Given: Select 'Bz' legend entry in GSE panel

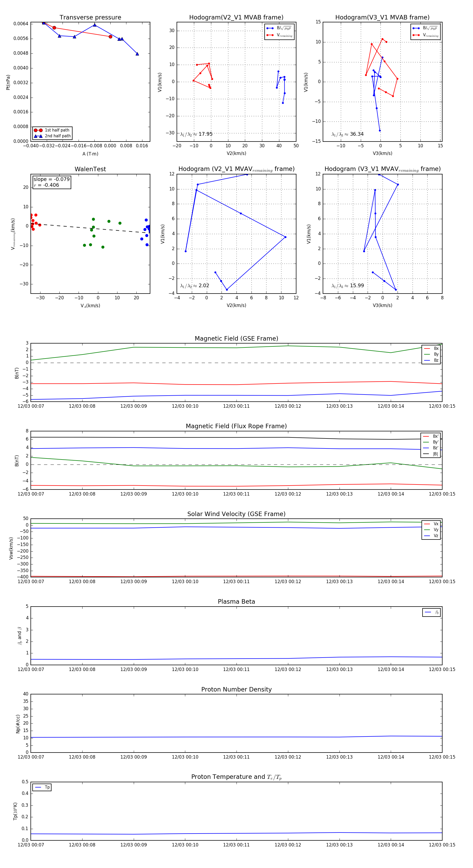Looking at the screenshot, I should pos(431,360).
